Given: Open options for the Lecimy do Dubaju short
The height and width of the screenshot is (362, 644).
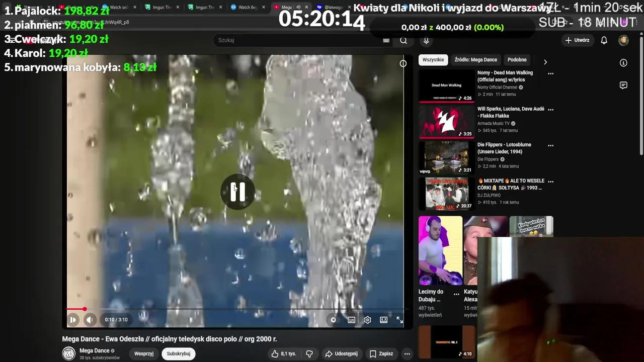Looking at the screenshot, I should click(456, 294).
